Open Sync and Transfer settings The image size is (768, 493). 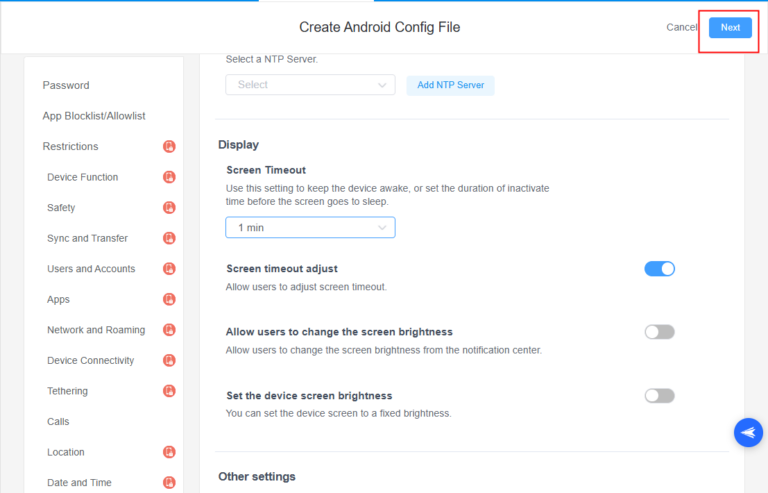[87, 238]
